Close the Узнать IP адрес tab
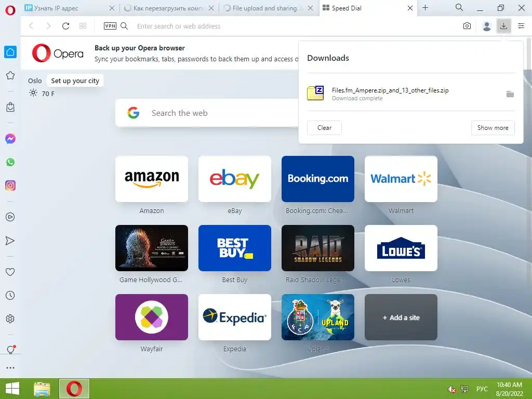The height and width of the screenshot is (399, 532). [x=112, y=8]
